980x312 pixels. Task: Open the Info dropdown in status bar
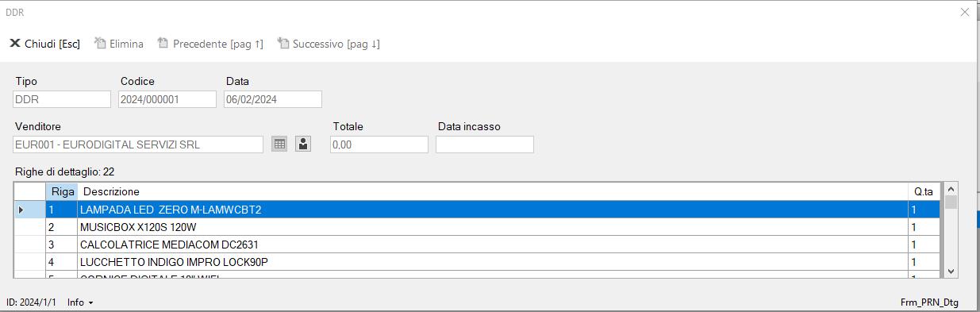pos(80,302)
